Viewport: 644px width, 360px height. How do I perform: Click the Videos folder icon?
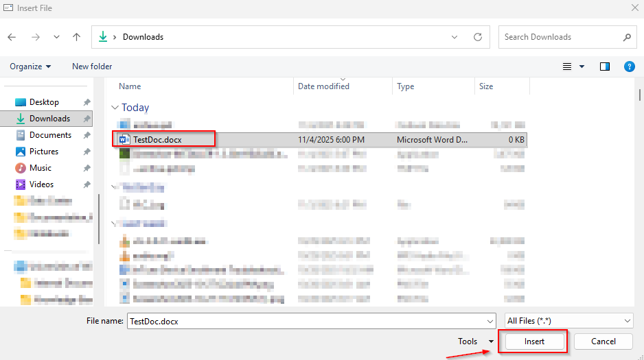[20, 184]
